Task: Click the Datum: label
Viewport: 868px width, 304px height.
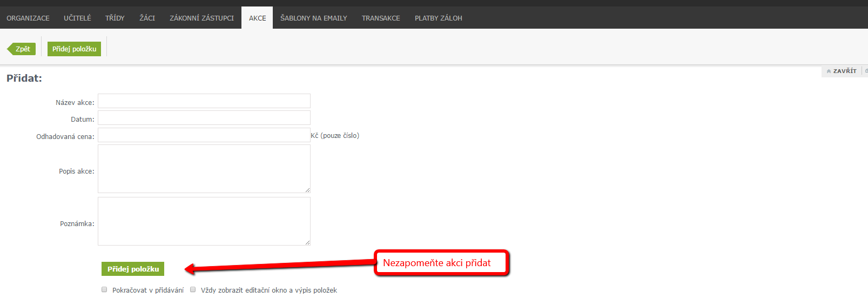Action: [x=82, y=119]
